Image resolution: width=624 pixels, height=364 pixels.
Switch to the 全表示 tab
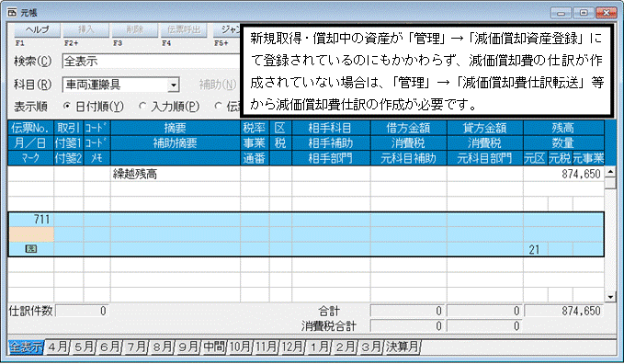(x=26, y=347)
